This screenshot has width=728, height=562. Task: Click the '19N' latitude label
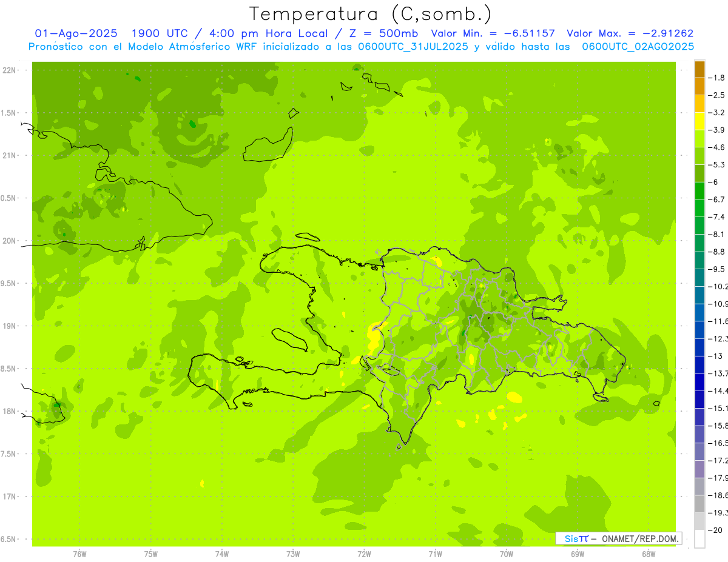click(8, 326)
